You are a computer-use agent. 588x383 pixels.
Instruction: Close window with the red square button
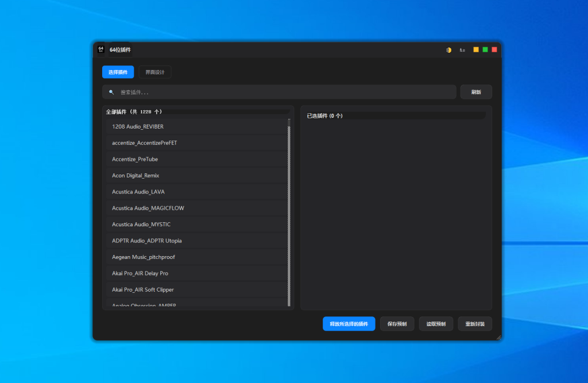pyautogui.click(x=494, y=49)
